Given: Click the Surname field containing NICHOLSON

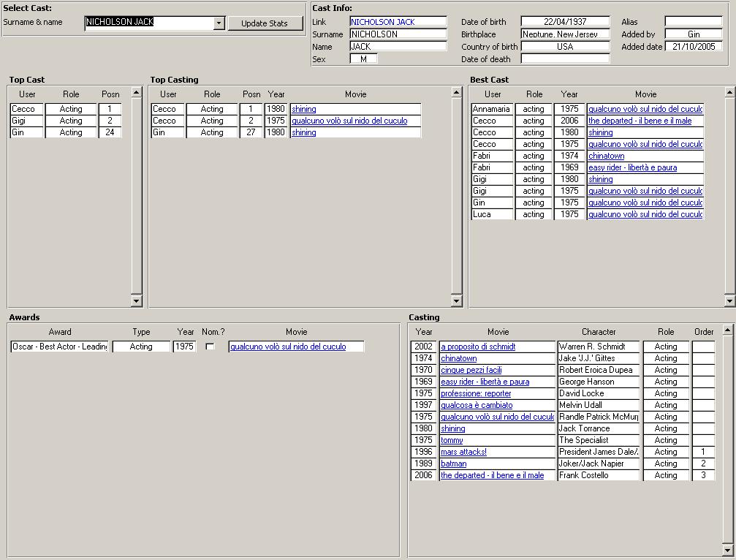Looking at the screenshot, I should coord(398,34).
